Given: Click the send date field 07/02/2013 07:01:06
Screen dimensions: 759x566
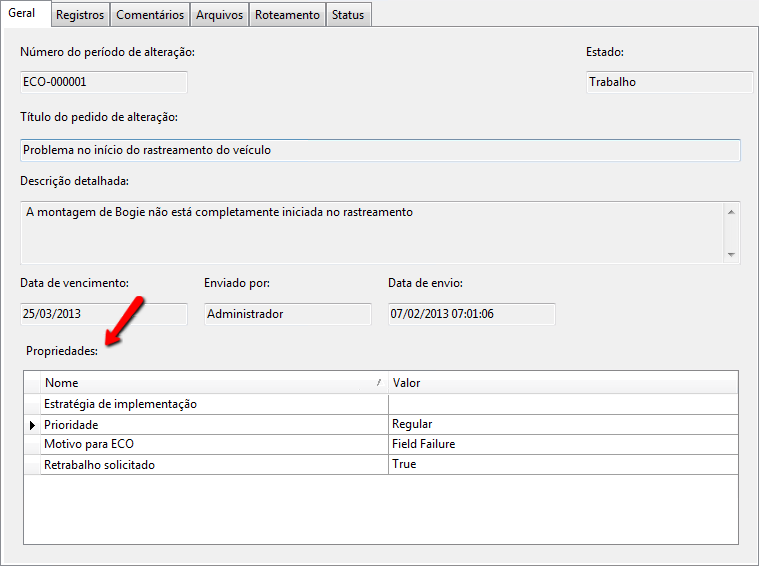Looking at the screenshot, I should pyautogui.click(x=471, y=314).
